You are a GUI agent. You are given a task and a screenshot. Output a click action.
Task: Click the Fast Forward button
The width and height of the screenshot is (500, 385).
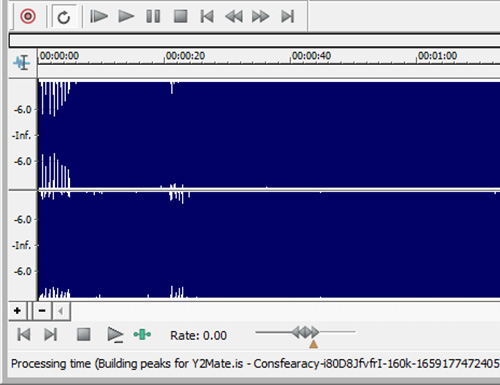tap(260, 16)
